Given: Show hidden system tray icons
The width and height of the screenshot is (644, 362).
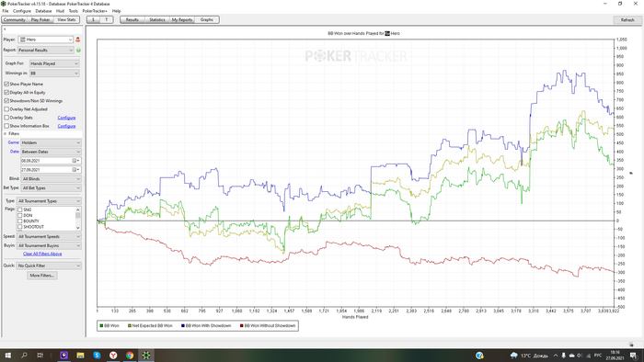Looking at the screenshot, I should [x=556, y=356].
